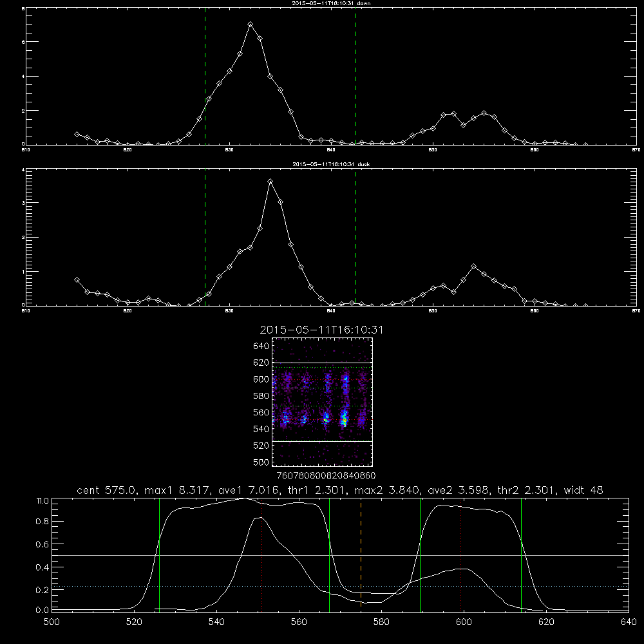Screen dimensions: 644x644
Task: Click the highest diamond marker in dusk plot
Action: (x=270, y=181)
